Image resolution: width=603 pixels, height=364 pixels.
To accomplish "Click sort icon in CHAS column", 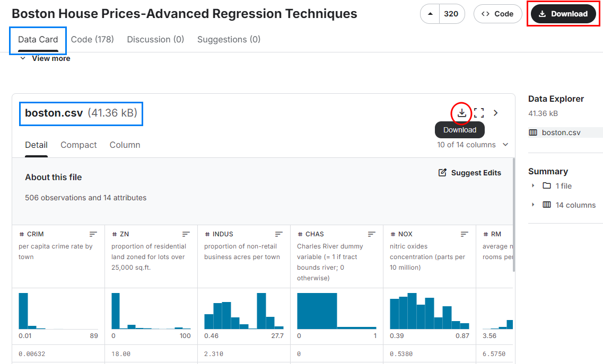I will pos(372,234).
